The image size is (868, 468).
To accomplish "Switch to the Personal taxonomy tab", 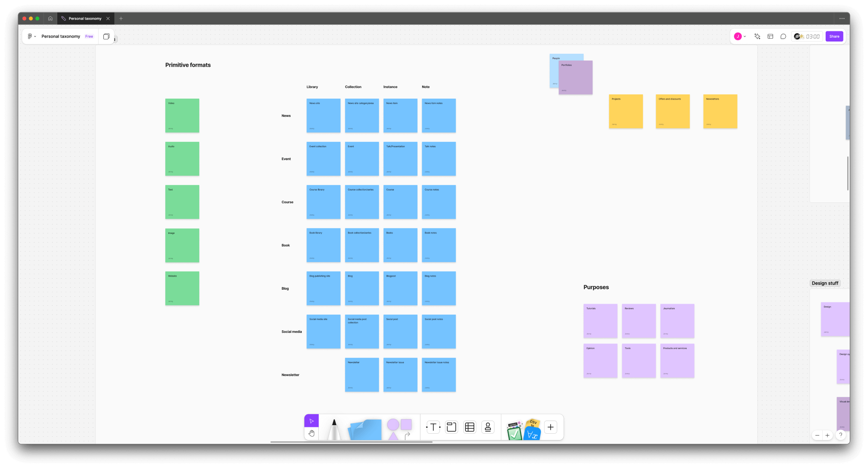I will (85, 18).
